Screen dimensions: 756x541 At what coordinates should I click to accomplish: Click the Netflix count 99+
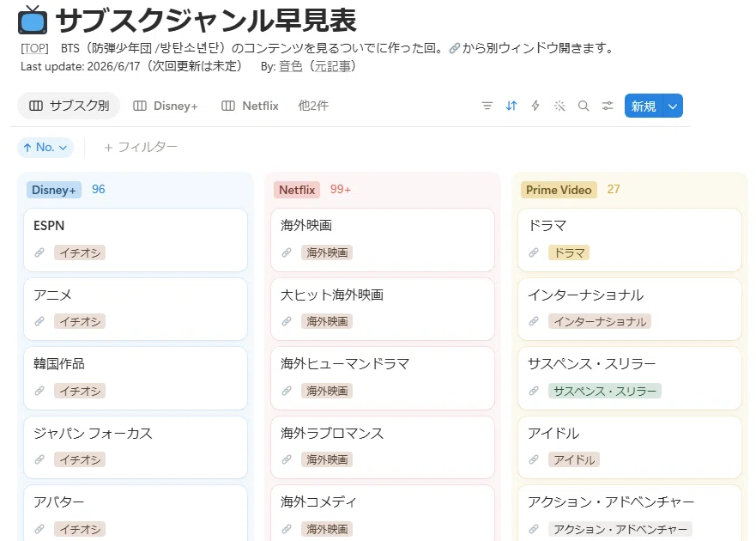click(x=341, y=189)
